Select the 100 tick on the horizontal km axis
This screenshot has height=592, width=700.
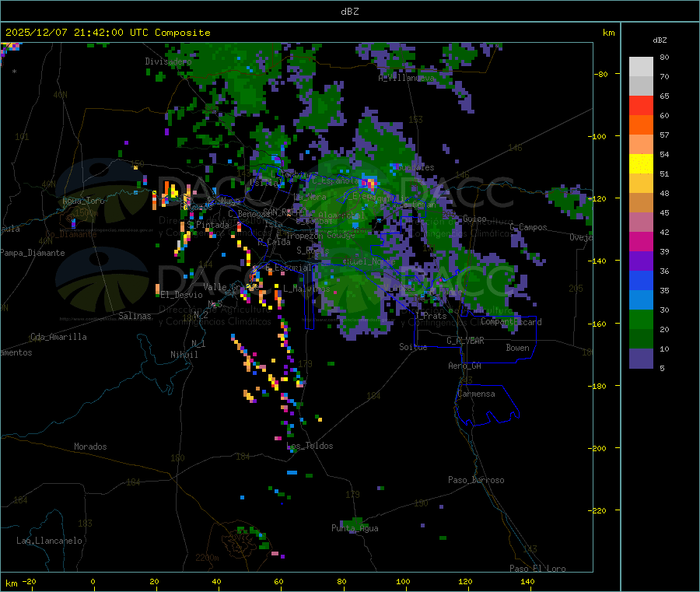coord(403,582)
